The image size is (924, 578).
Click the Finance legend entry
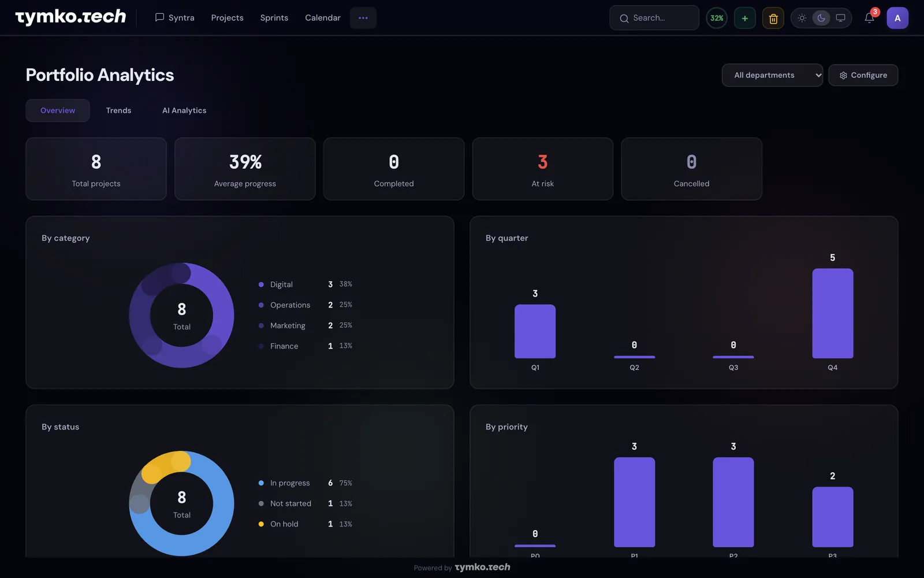[305, 346]
